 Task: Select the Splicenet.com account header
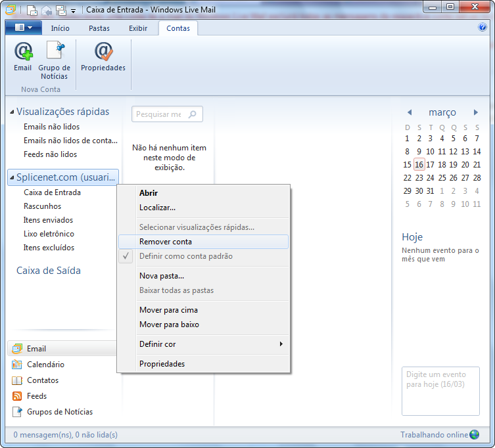pos(63,177)
